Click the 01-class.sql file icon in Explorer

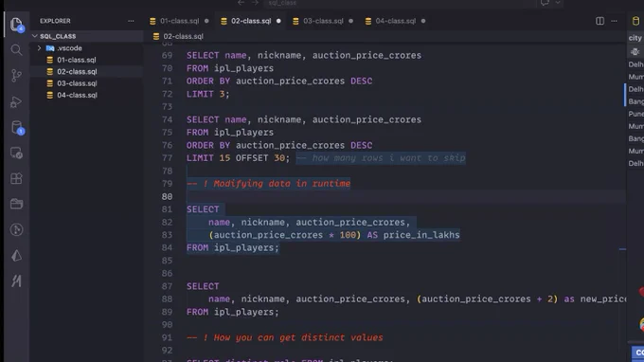click(49, 60)
